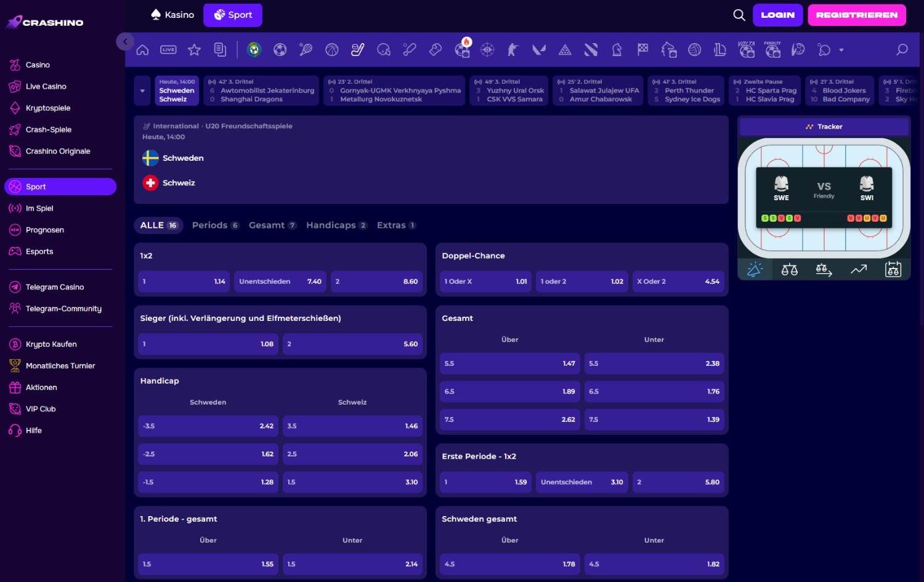Select the soccer ball sport icon

280,50
